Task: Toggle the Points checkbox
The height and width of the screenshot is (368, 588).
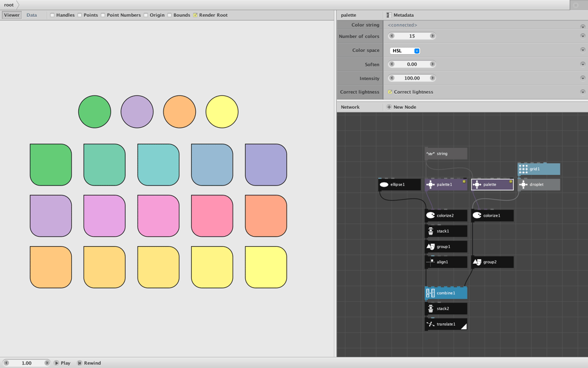Action: (79, 15)
